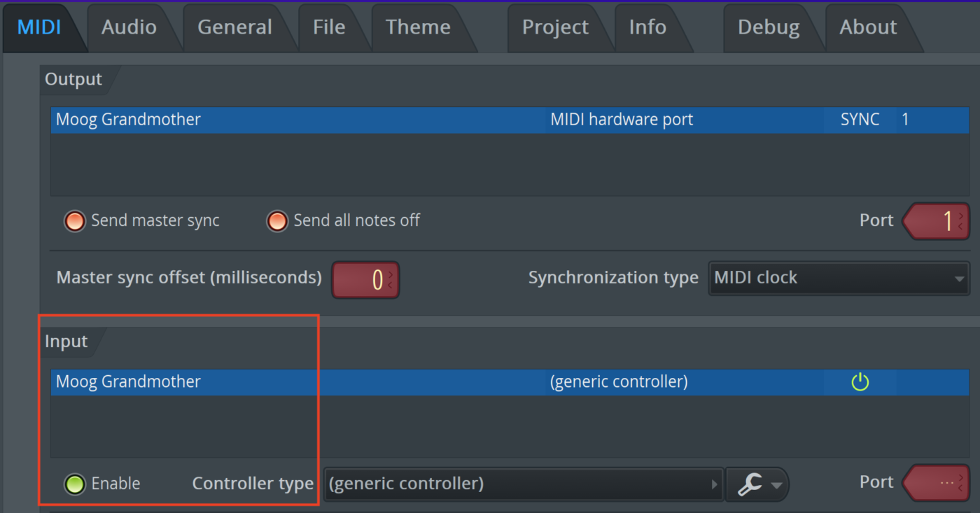Open the About tab
This screenshot has height=513, width=980.
(868, 27)
